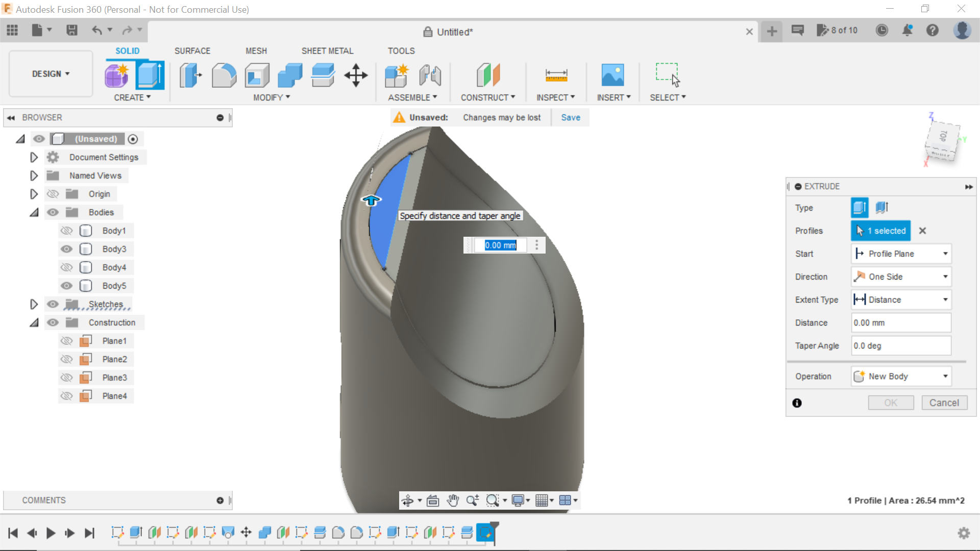Select the Combine tool
This screenshot has width=980, height=551.
[289, 76]
